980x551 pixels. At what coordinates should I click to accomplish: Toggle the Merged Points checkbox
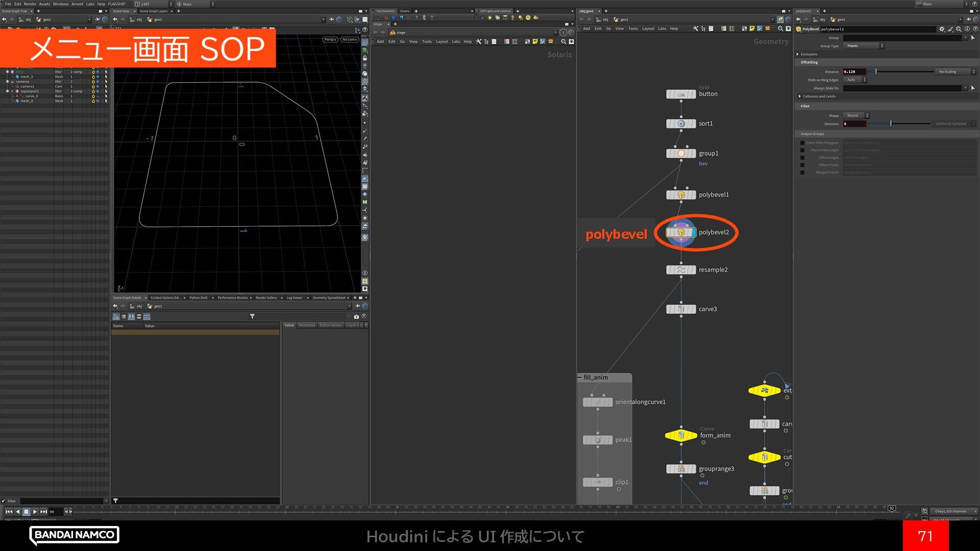point(802,172)
